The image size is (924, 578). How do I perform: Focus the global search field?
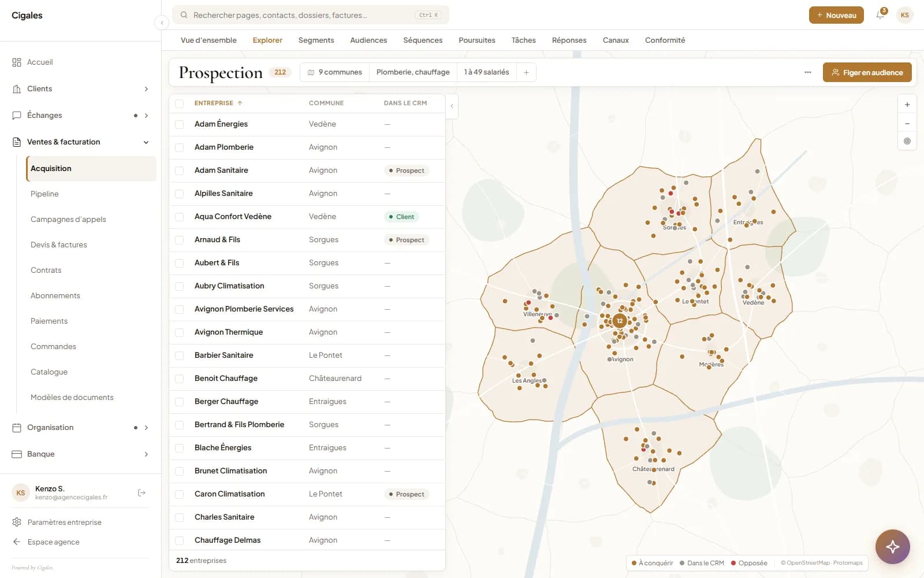tap(311, 15)
